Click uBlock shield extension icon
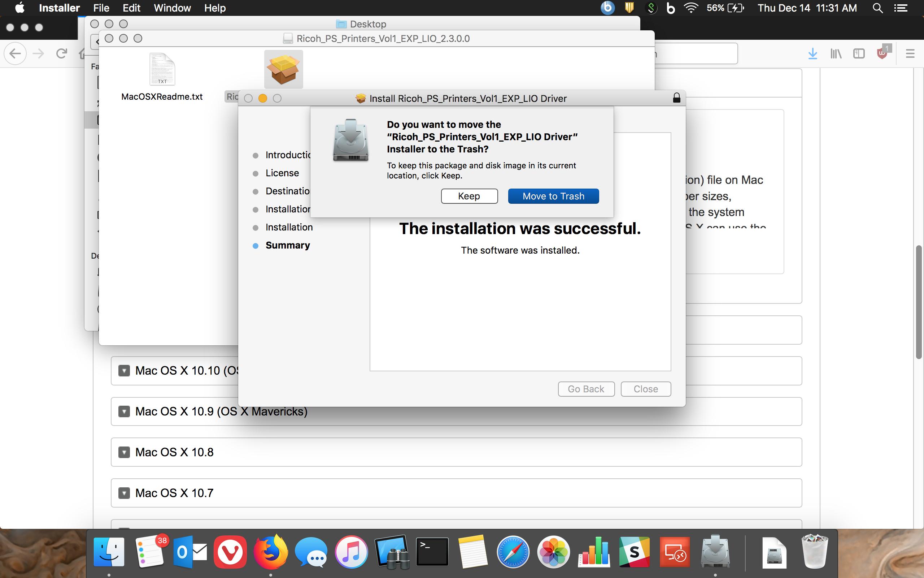 point(883,53)
